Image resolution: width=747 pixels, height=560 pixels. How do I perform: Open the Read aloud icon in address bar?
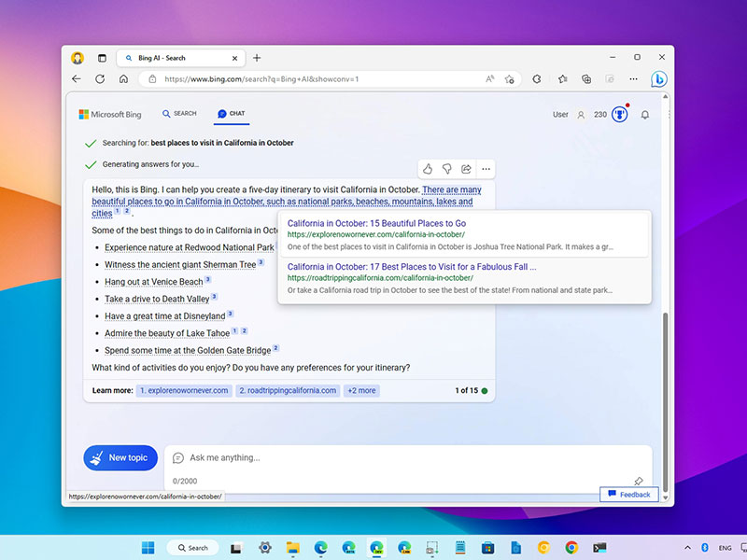click(x=489, y=79)
